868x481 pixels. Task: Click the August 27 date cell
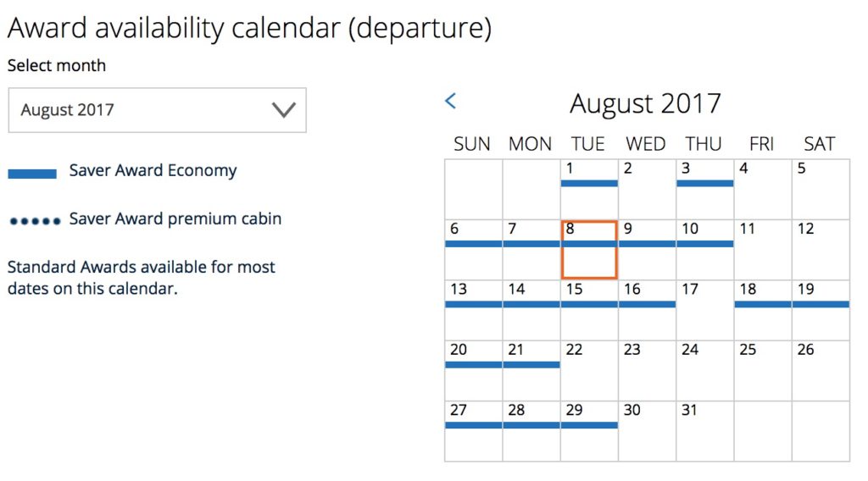[473, 431]
